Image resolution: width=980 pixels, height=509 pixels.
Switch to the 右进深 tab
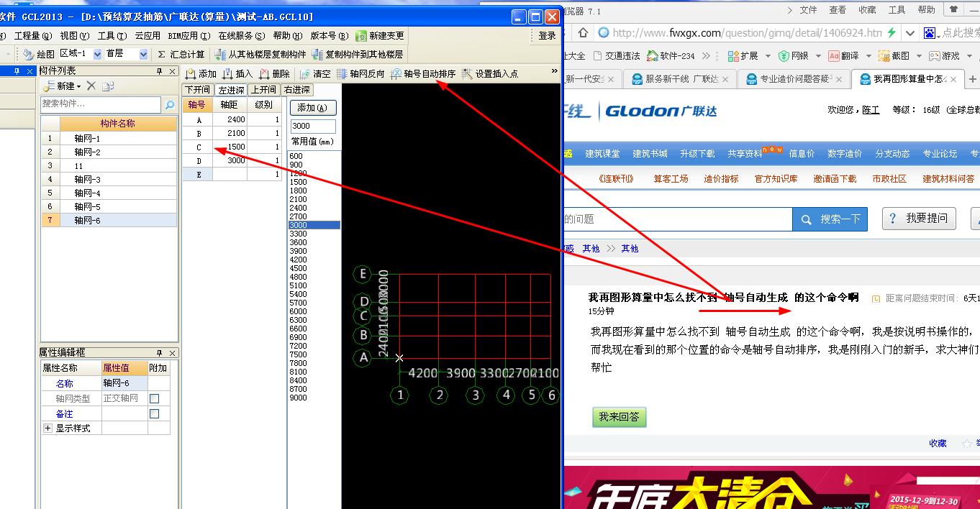(x=297, y=90)
